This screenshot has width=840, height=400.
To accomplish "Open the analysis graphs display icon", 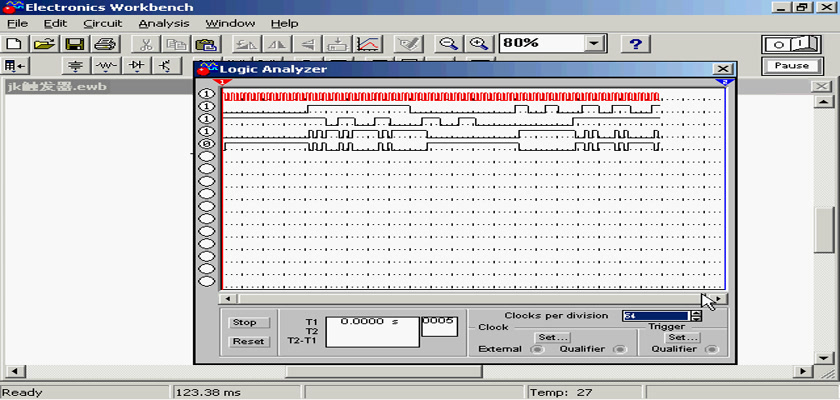I will pos(369,44).
